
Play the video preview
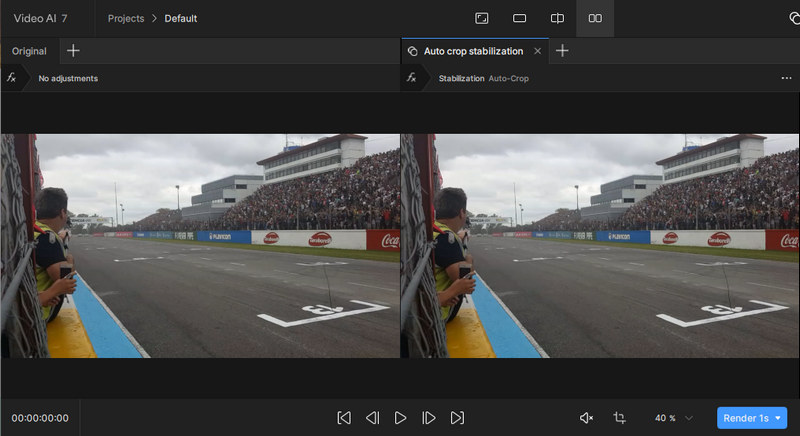401,418
